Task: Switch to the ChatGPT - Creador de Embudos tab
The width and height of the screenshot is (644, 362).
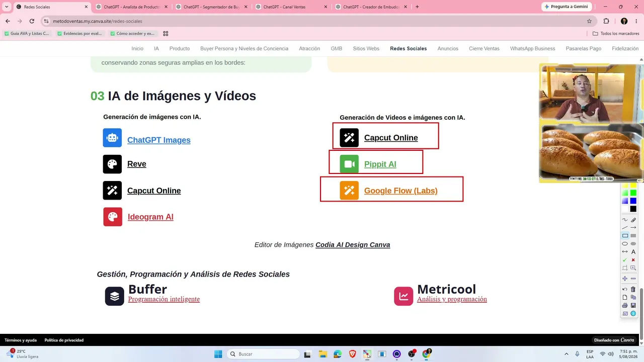Action: [x=371, y=7]
